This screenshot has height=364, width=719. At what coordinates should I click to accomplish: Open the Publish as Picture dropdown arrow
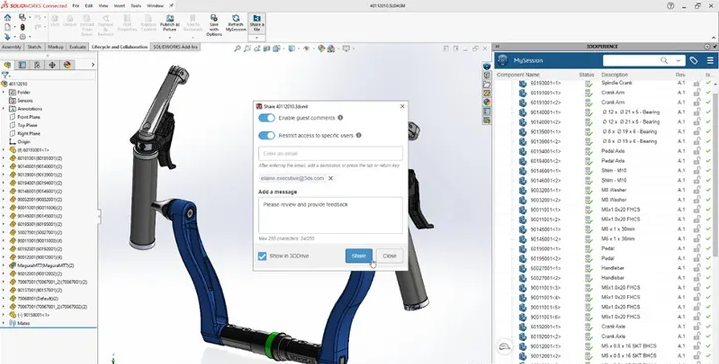(x=169, y=38)
